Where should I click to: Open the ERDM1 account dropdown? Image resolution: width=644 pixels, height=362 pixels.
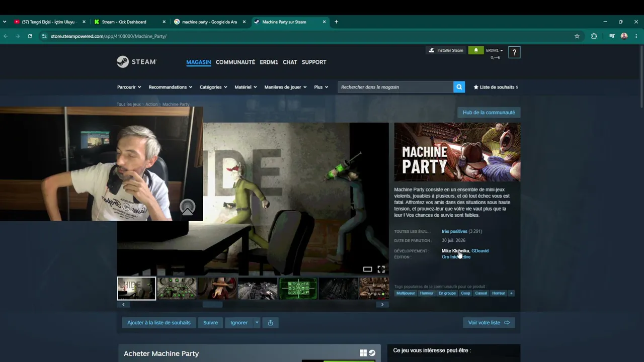point(494,50)
